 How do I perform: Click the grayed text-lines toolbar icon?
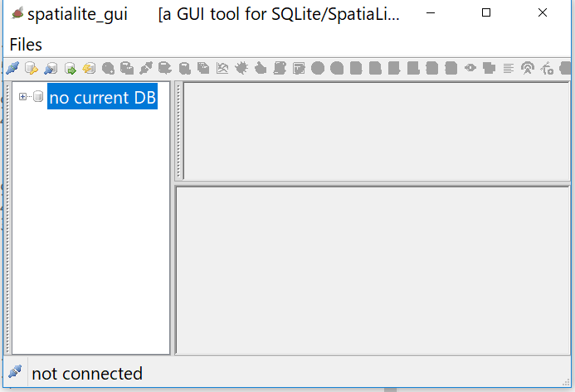509,68
